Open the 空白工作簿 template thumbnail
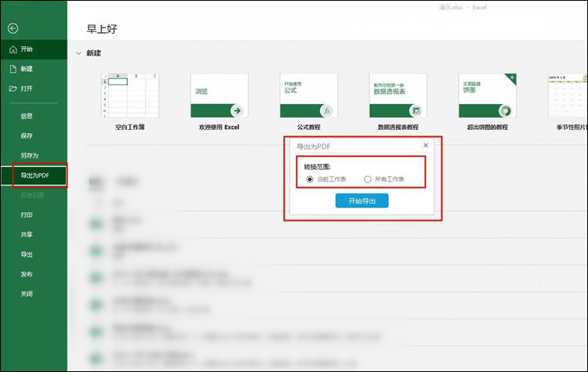The image size is (588, 372). 129,96
